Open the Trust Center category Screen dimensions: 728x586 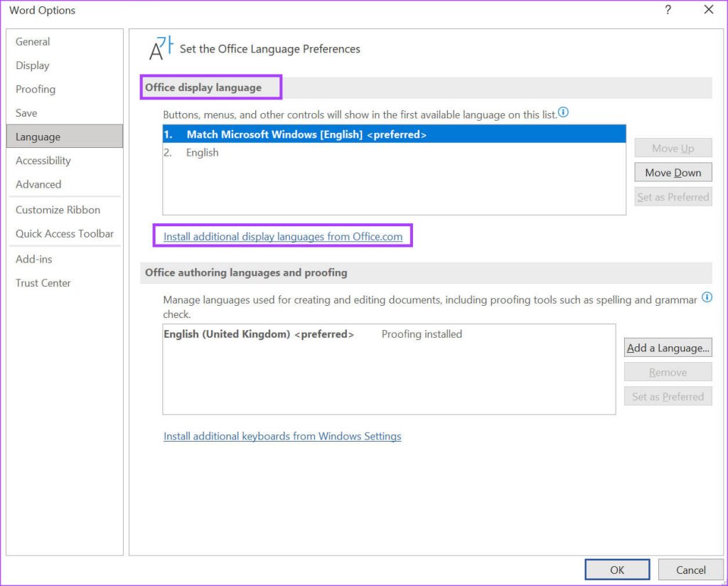(65, 283)
